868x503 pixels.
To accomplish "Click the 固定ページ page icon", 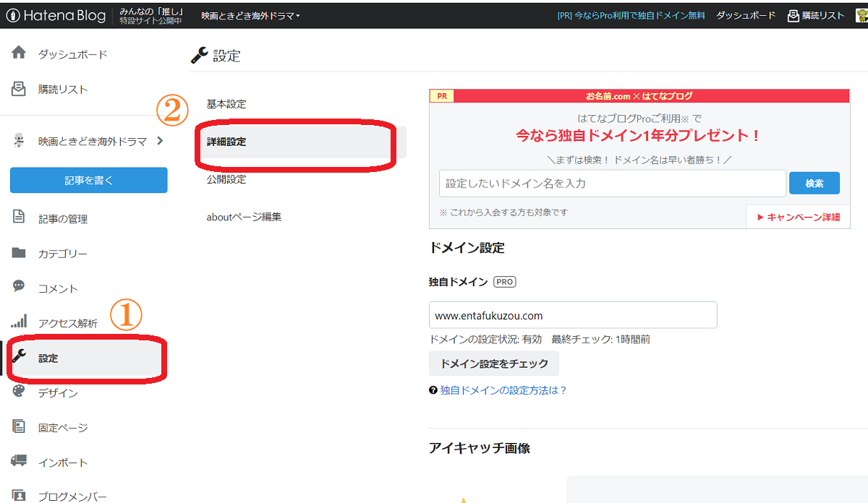I will [x=20, y=426].
